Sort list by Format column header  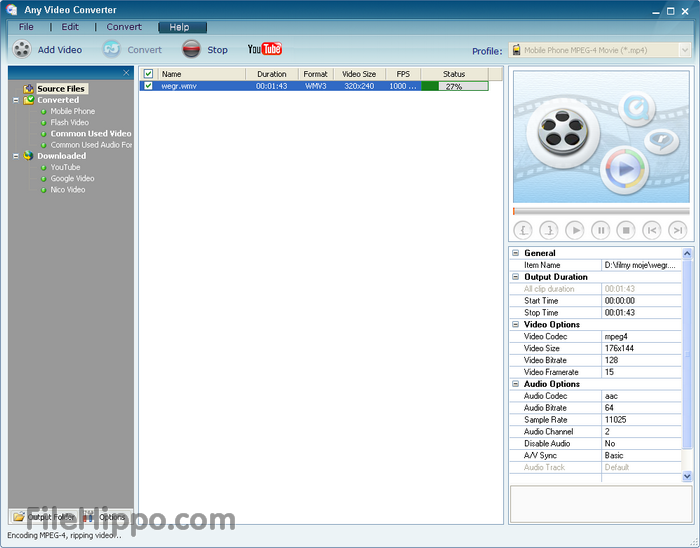315,74
